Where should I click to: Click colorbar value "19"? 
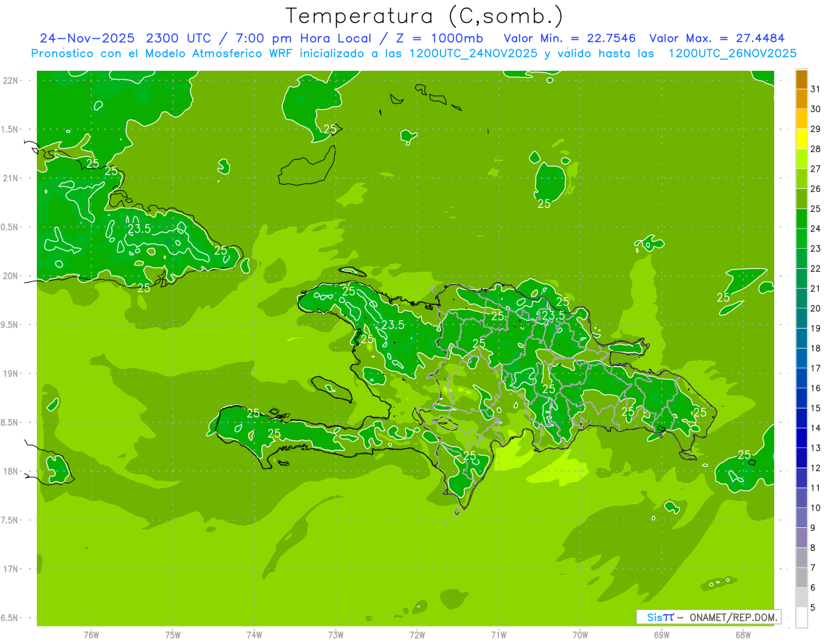(x=815, y=328)
